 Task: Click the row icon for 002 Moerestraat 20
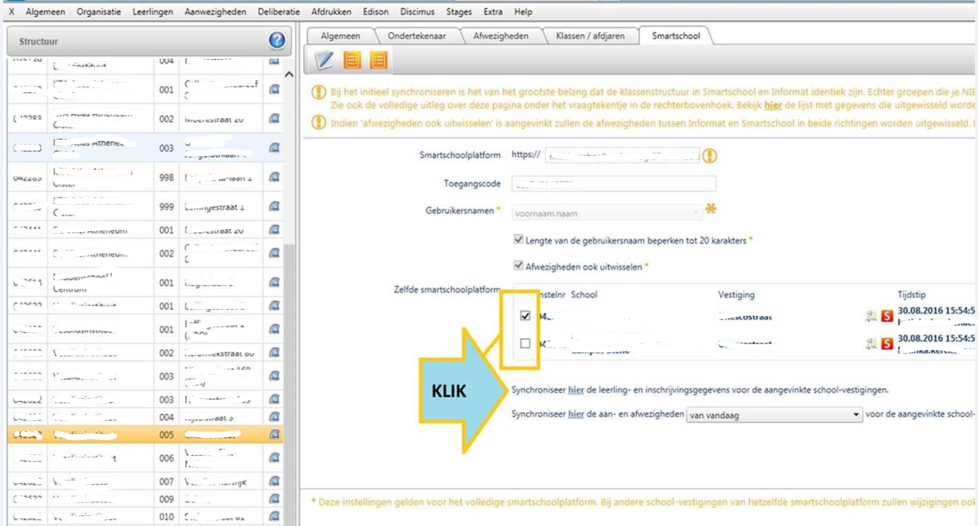click(x=274, y=119)
